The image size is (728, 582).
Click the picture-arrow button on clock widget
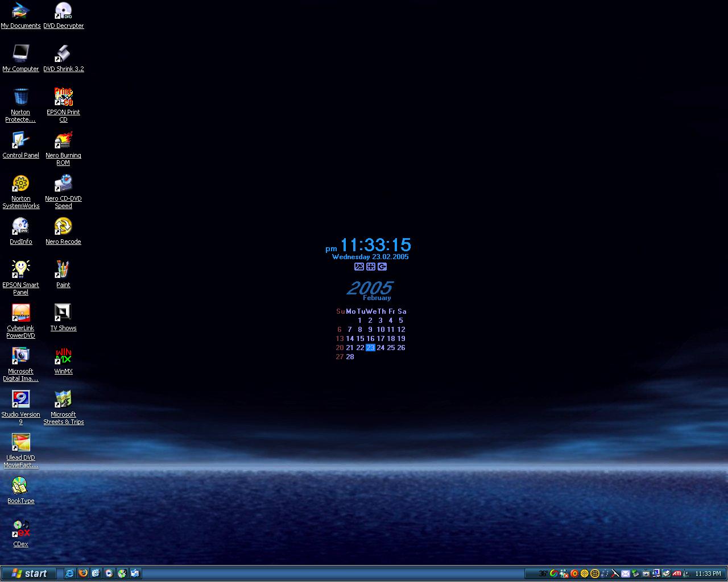pos(359,267)
